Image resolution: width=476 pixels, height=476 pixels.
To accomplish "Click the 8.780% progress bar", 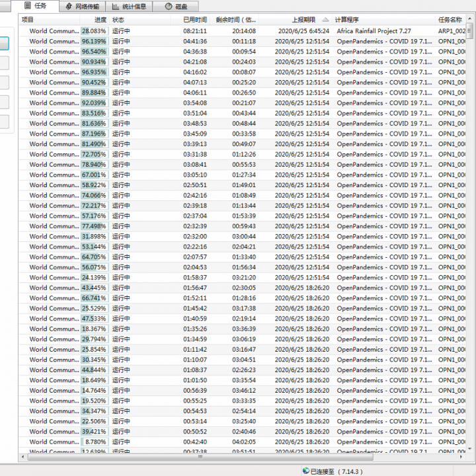I will (95, 442).
